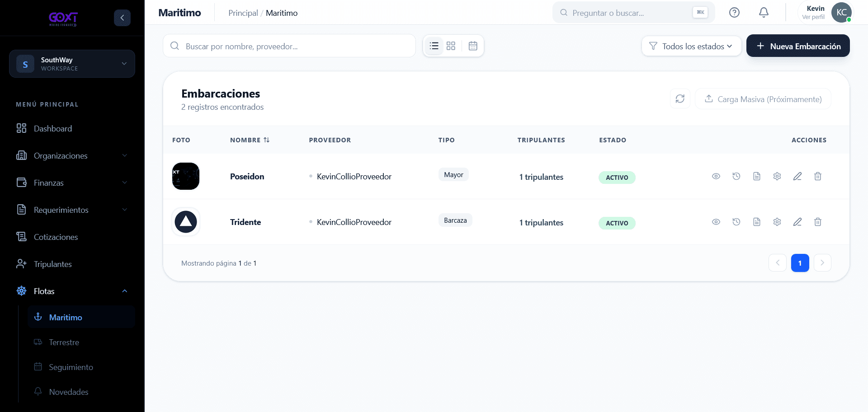Open the notifications bell
The height and width of the screenshot is (412, 868).
764,13
